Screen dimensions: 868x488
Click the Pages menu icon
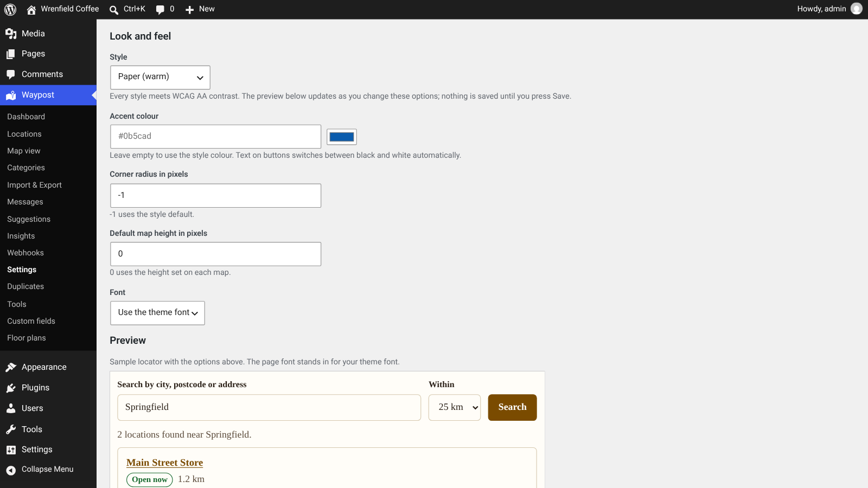click(11, 54)
